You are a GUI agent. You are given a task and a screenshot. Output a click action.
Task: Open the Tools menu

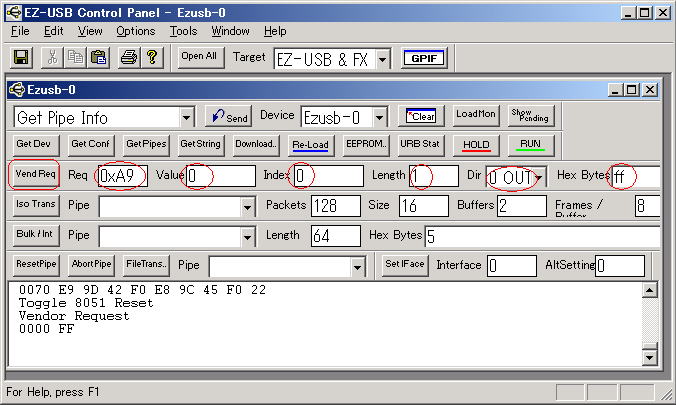183,31
